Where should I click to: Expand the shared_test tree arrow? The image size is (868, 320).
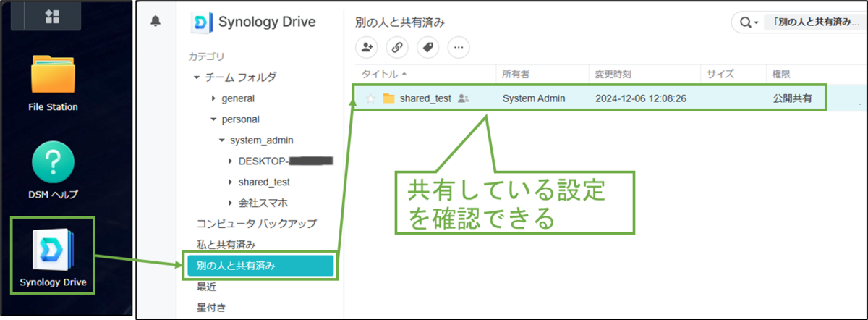(x=231, y=182)
